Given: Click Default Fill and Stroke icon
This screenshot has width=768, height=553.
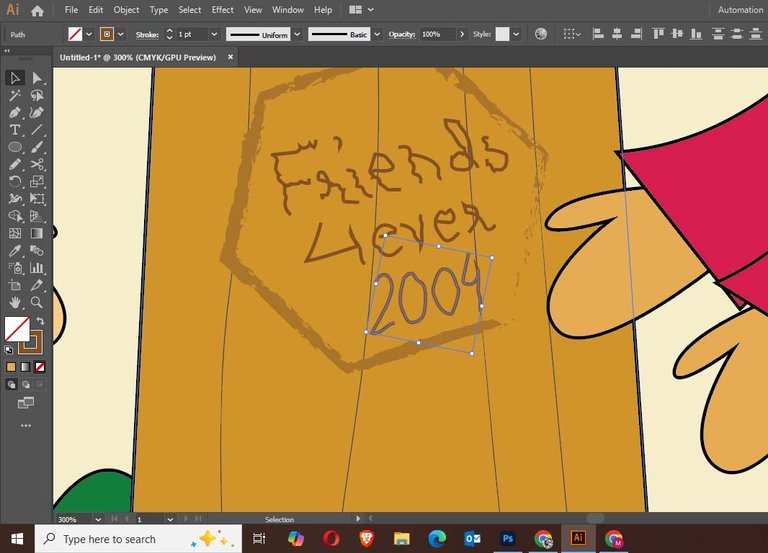Looking at the screenshot, I should point(9,350).
